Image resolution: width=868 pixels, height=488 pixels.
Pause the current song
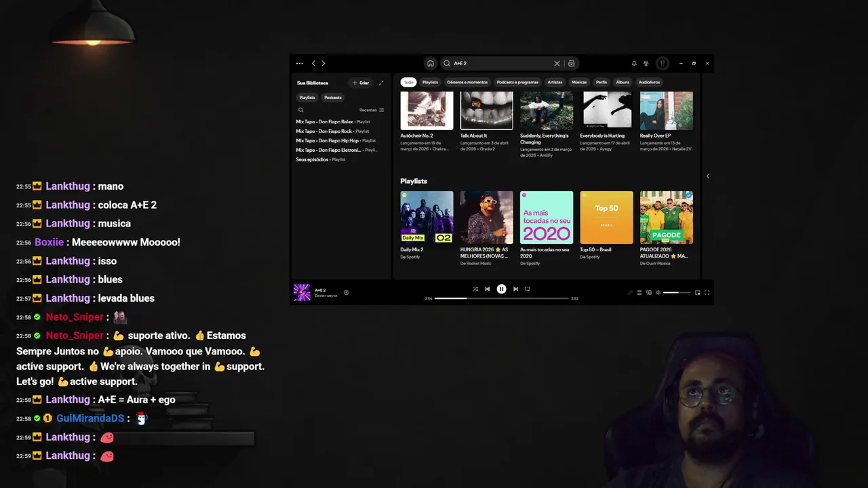(x=501, y=289)
